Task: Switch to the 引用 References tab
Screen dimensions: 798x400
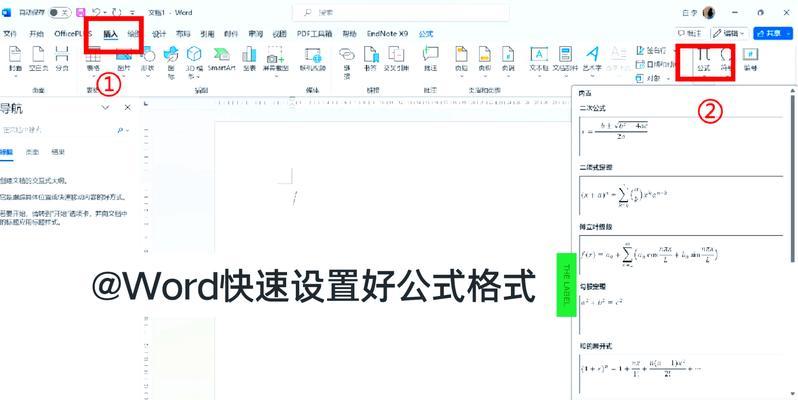Action: pyautogui.click(x=207, y=34)
